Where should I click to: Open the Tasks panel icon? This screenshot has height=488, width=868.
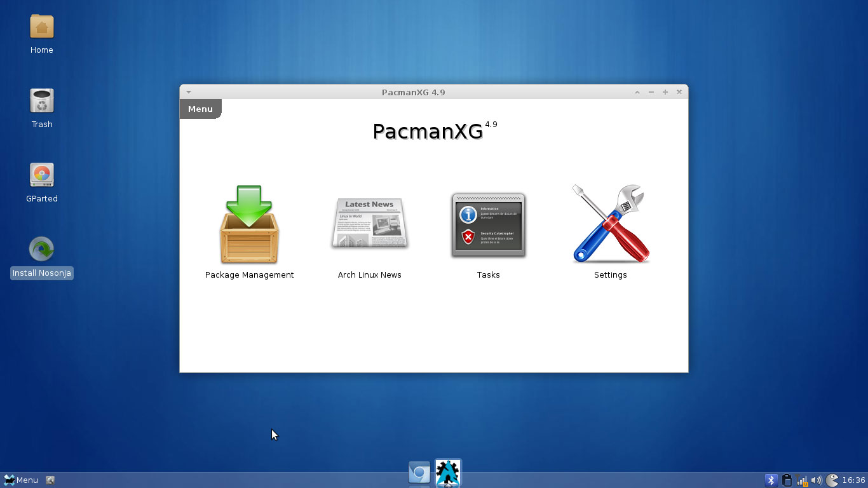pos(488,226)
